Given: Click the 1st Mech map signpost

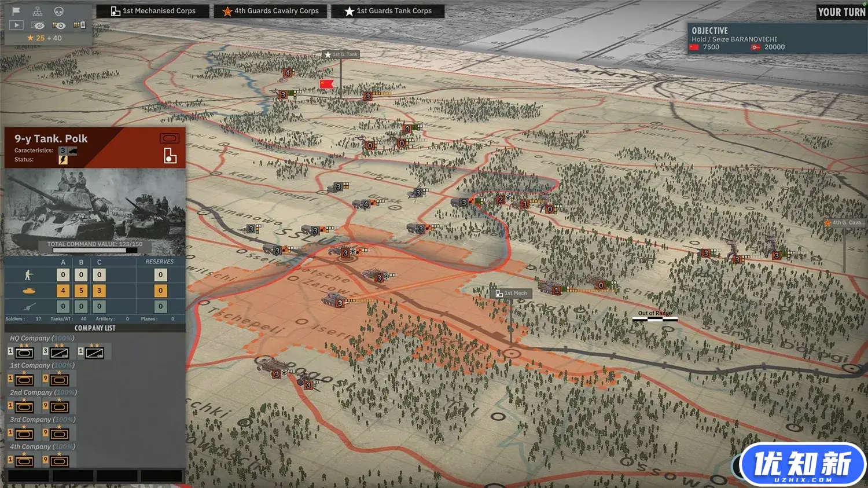Looking at the screenshot, I should point(511,293).
